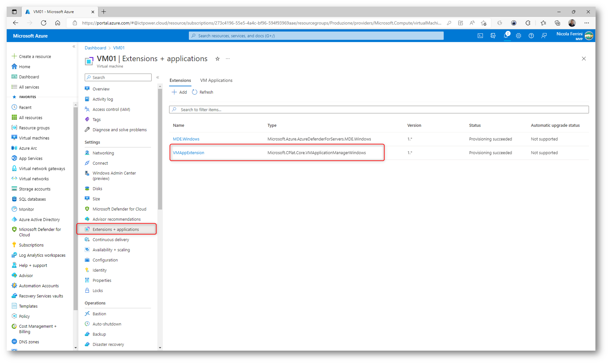The height and width of the screenshot is (364, 609).
Task: Open Cost Management + Billing item
Action: point(38,329)
